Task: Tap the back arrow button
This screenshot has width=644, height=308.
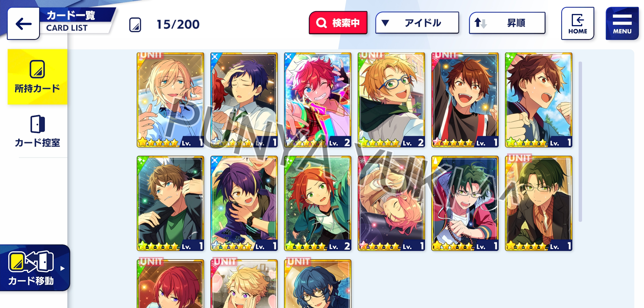Action: [23, 24]
